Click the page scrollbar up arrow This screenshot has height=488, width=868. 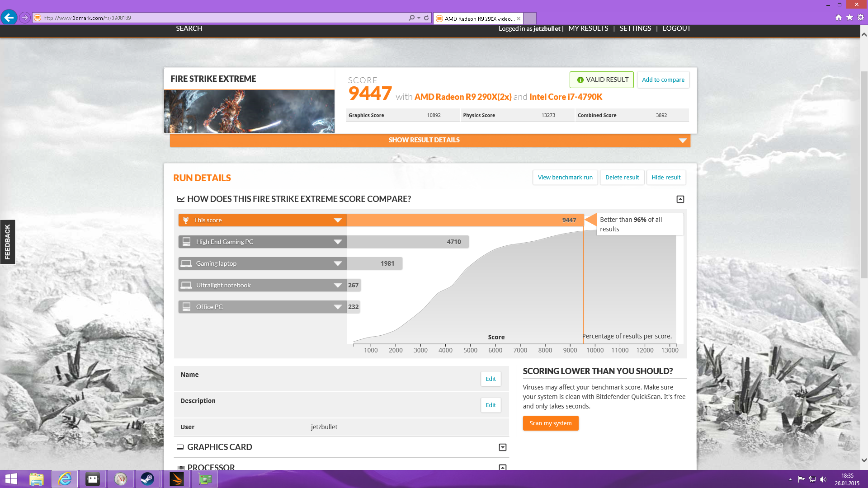coord(864,35)
